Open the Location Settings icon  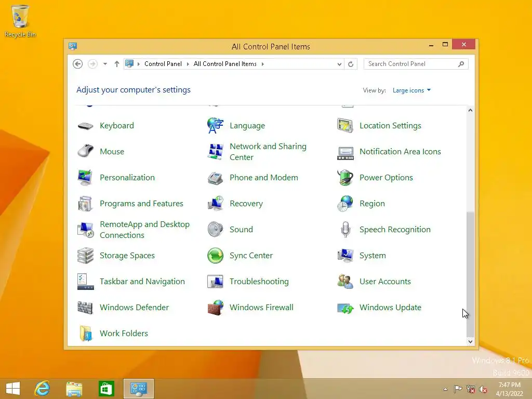tap(345, 126)
